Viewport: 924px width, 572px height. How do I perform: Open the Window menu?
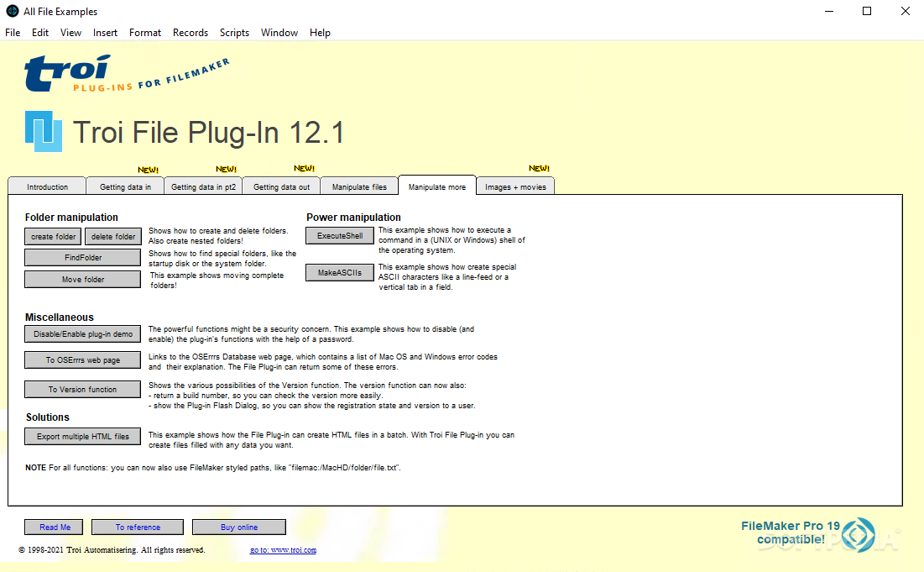[279, 33]
